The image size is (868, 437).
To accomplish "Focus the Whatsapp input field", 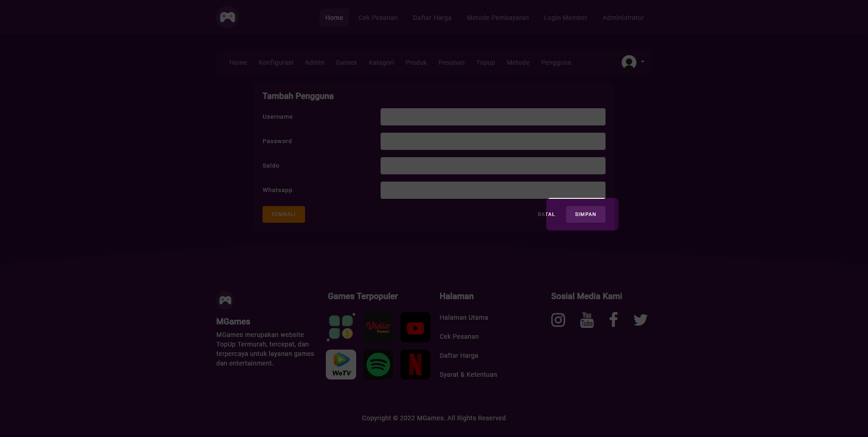I will coord(493,190).
